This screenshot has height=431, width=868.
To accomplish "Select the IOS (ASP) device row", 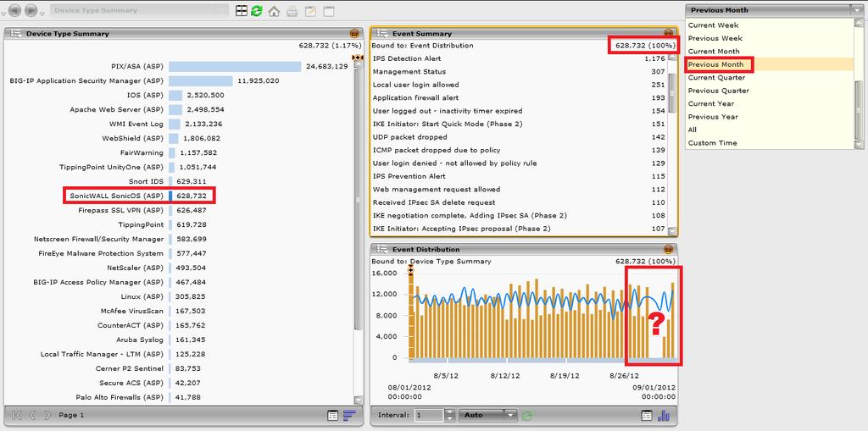I will coord(180,95).
